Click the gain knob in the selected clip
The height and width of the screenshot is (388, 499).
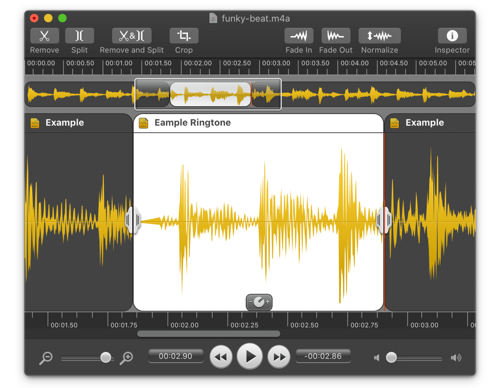[x=259, y=302]
